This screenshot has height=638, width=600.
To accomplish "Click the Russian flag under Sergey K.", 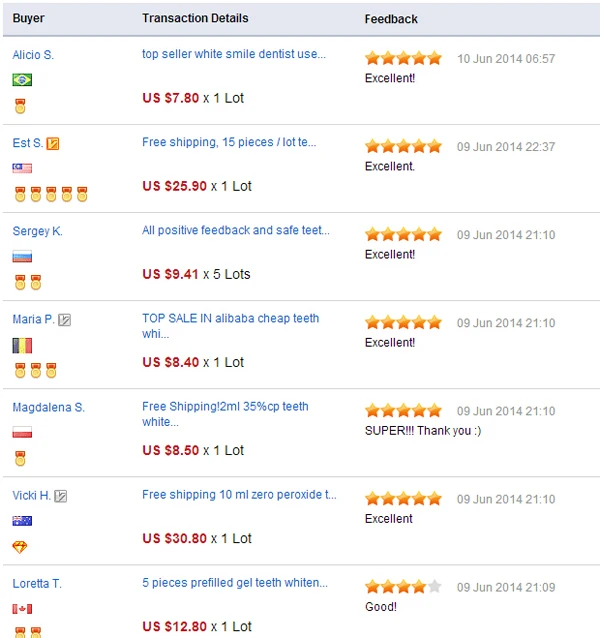I will click(x=22, y=257).
